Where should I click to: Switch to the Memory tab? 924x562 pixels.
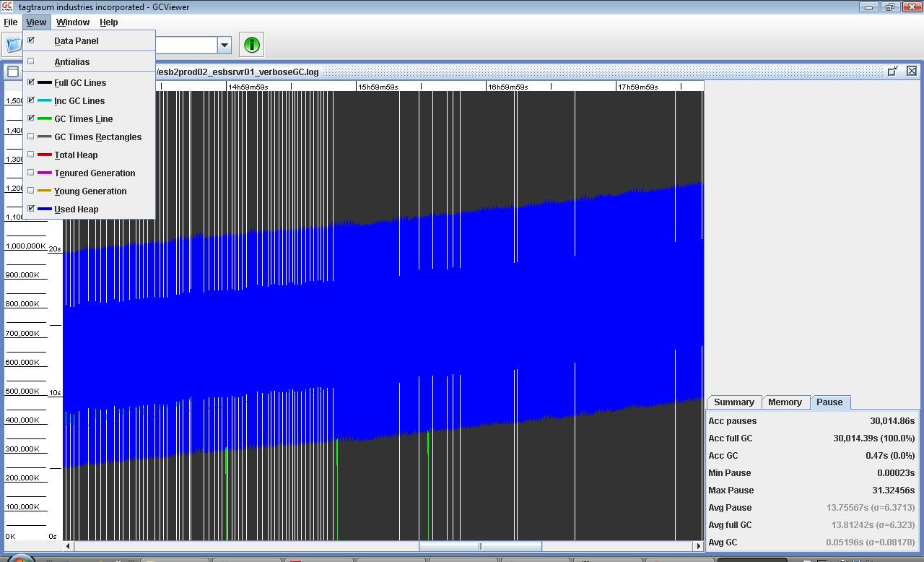(x=785, y=402)
